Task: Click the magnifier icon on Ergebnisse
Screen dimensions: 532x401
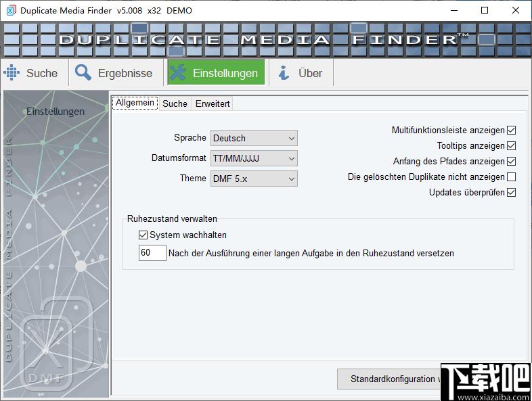Action: pyautogui.click(x=83, y=72)
